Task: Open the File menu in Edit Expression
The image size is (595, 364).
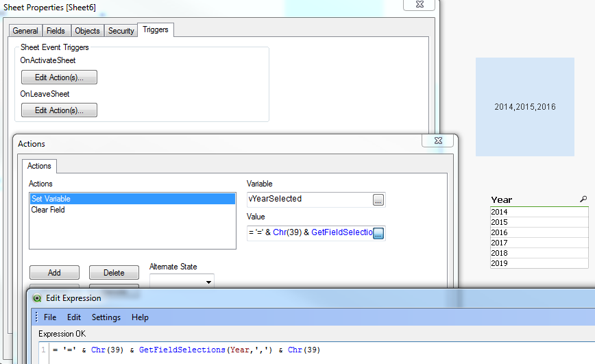Action: click(50, 317)
